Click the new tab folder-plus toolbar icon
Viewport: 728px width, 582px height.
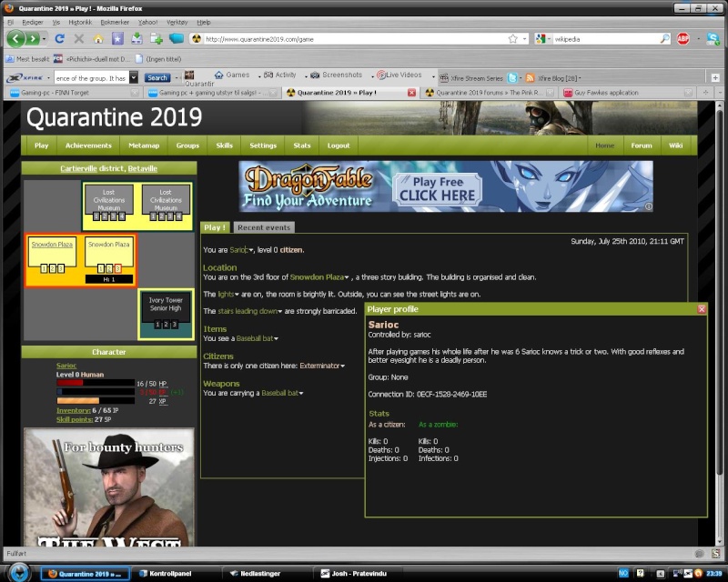click(x=156, y=39)
